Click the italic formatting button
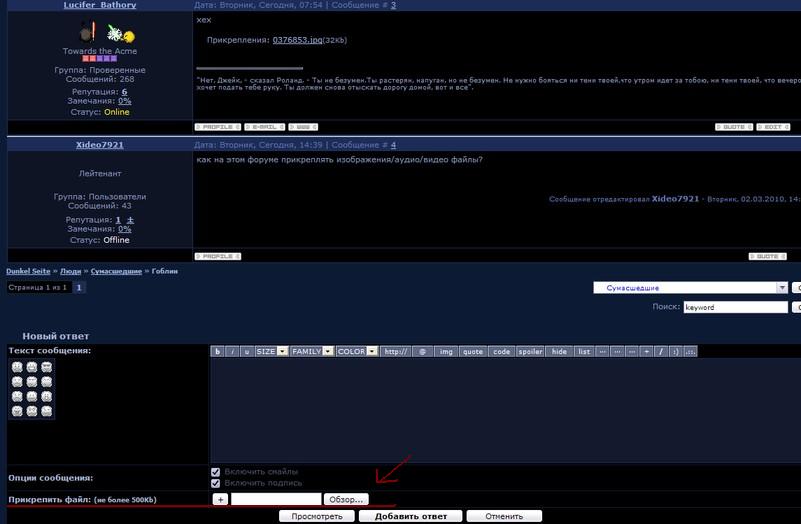Viewport: 801px width, 524px height. [x=232, y=352]
